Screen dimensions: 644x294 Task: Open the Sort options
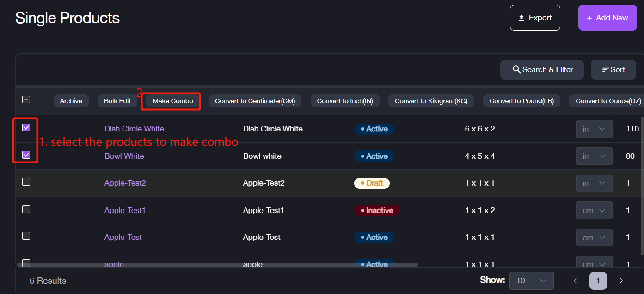[613, 69]
